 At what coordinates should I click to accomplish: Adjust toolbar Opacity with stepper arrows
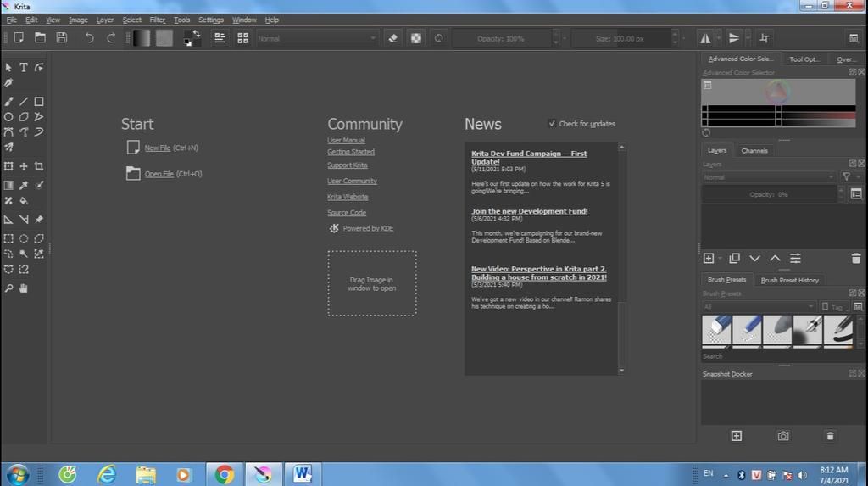(556, 38)
